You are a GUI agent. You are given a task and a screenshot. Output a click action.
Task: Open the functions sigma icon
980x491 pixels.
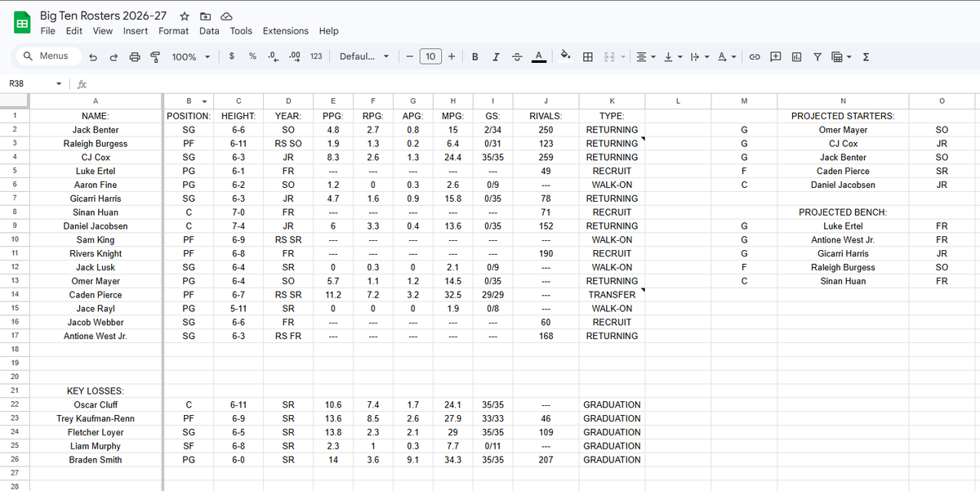click(866, 57)
